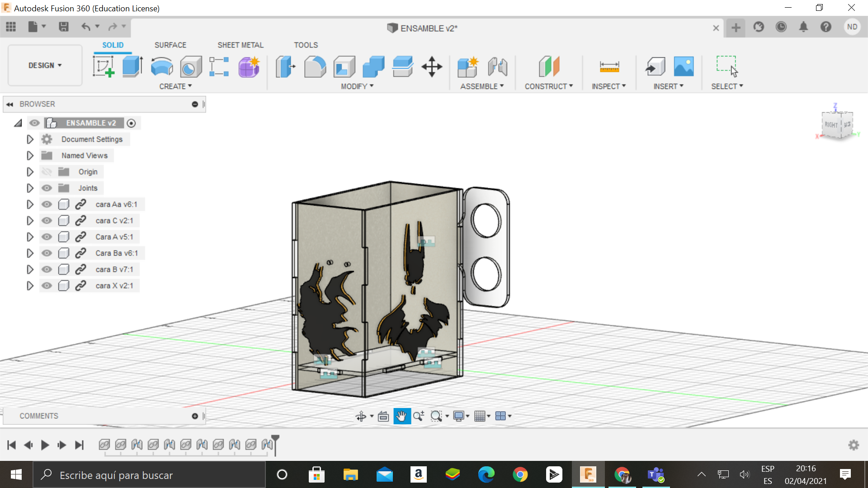Switch to the SURFACE tab
This screenshot has height=488, width=868.
click(x=170, y=45)
